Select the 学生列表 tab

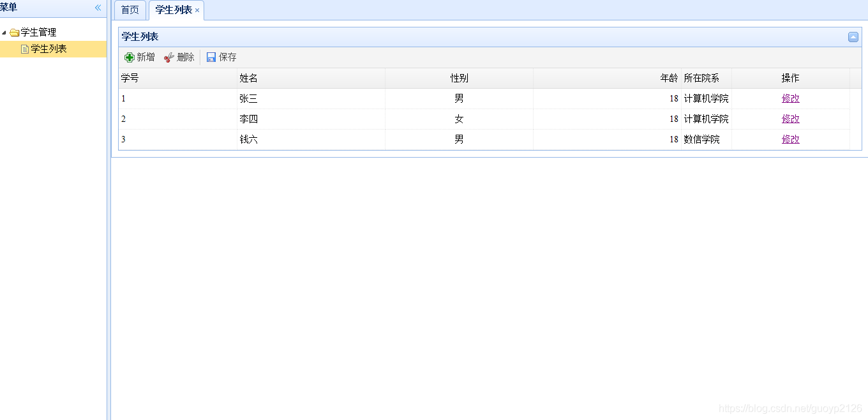pos(173,10)
